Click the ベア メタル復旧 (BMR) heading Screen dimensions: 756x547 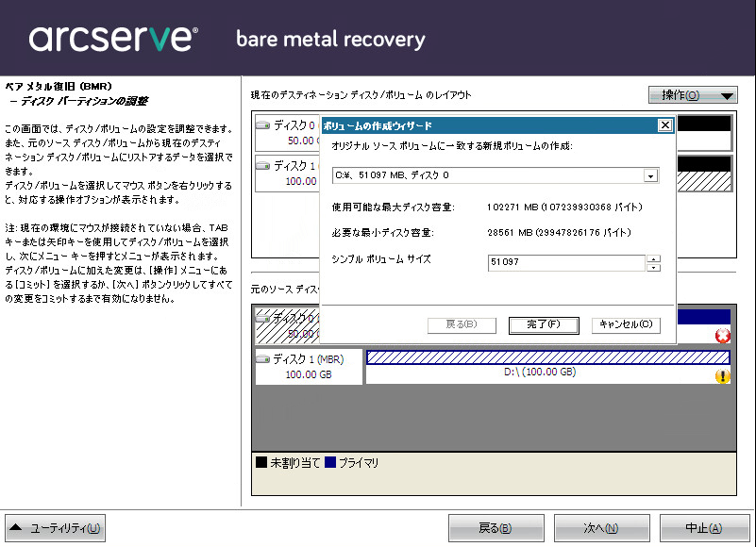point(59,86)
